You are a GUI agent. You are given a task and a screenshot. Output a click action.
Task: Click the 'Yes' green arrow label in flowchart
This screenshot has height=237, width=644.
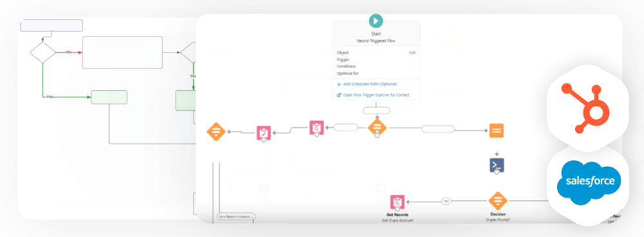pos(50,97)
